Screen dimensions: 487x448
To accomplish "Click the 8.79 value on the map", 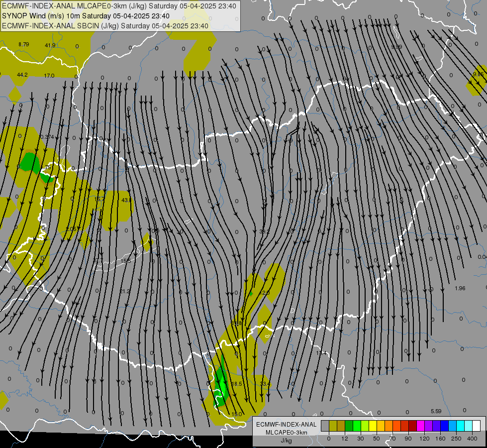I will 23,44.
